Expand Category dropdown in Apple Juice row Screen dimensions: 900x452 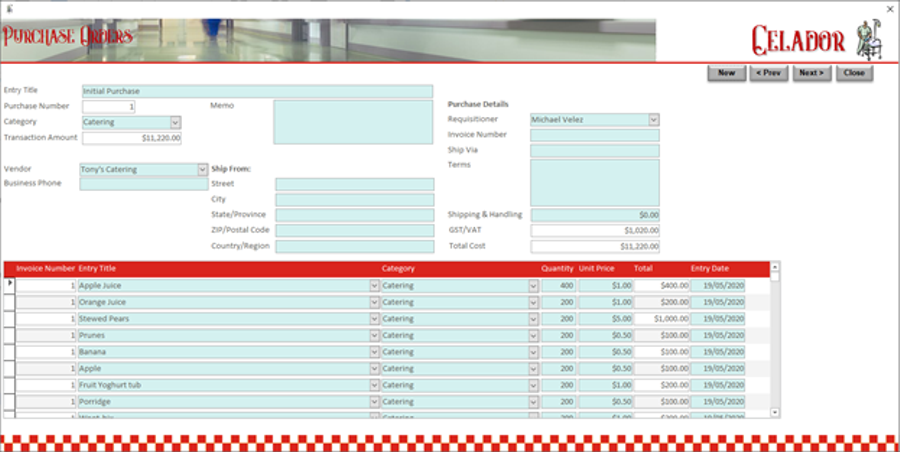[x=533, y=285]
